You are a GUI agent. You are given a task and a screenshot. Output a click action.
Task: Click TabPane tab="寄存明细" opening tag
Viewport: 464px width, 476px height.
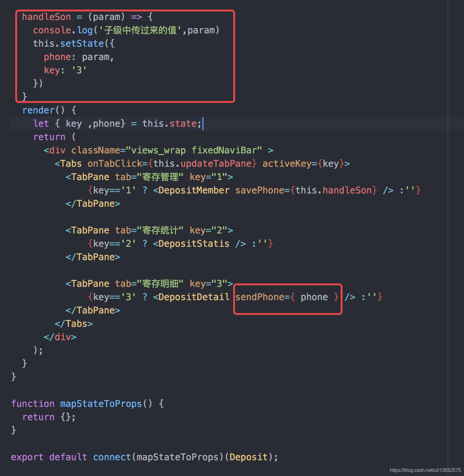point(149,284)
